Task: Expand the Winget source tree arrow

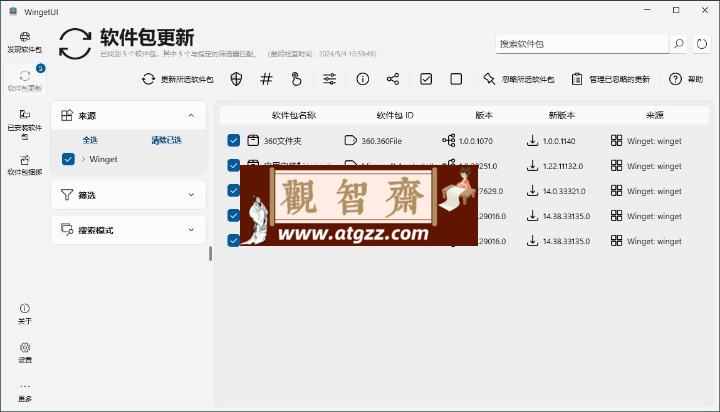Action: pyautogui.click(x=83, y=159)
